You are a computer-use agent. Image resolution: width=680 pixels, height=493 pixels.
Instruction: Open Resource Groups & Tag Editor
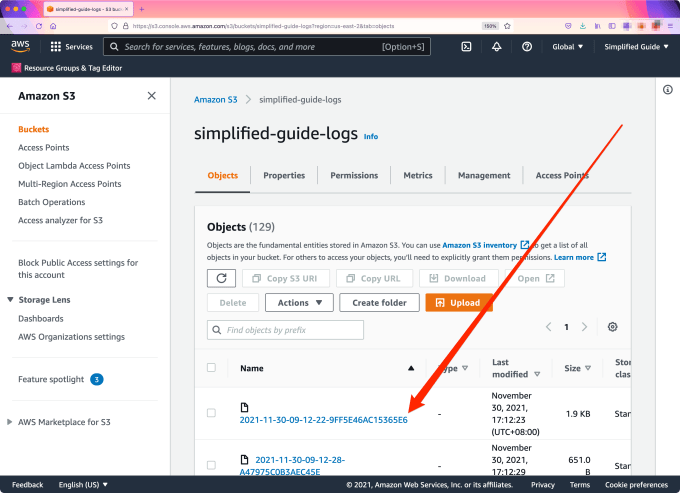point(67,68)
